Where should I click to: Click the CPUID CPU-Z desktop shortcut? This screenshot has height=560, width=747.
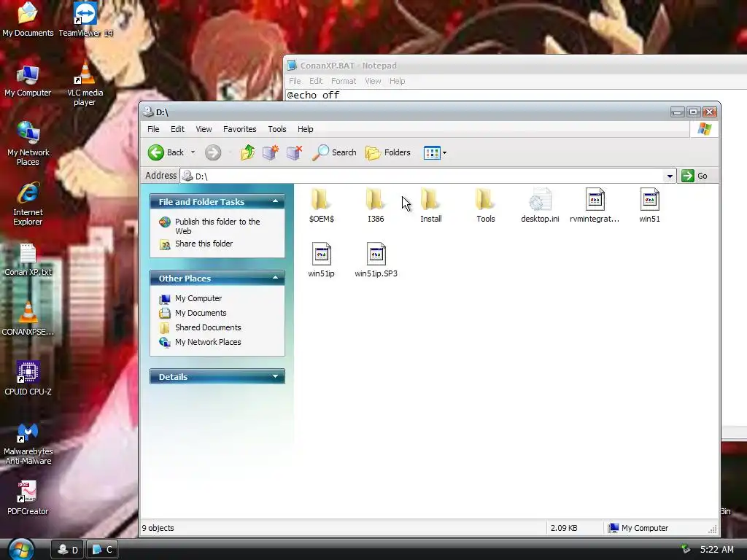click(28, 378)
